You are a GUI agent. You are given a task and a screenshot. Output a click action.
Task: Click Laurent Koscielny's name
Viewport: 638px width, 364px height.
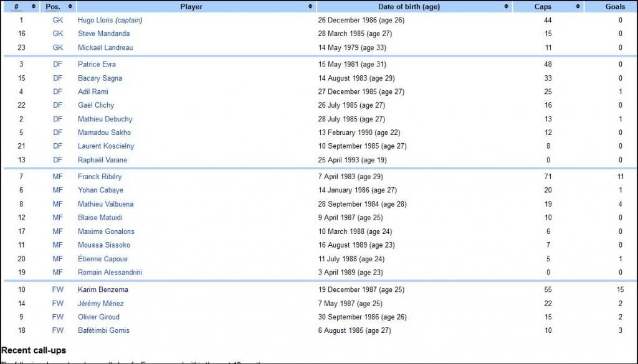tap(106, 146)
